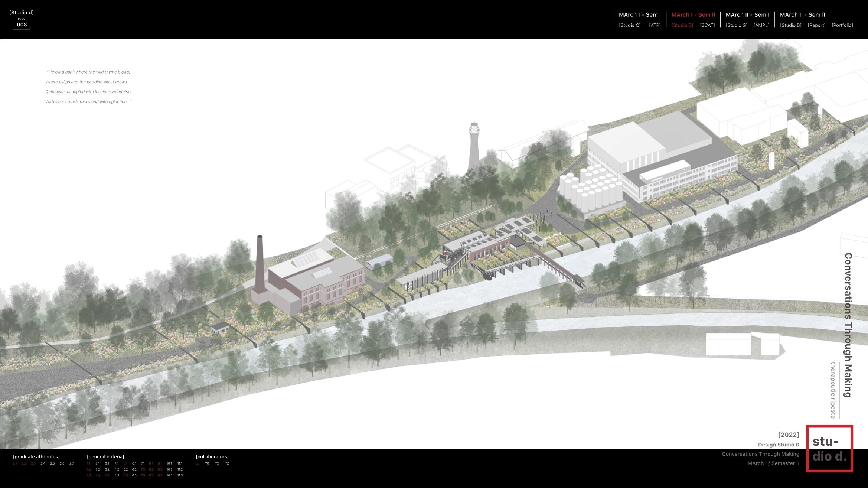Open the [Report] page
This screenshot has width=868, height=488.
[x=816, y=25]
